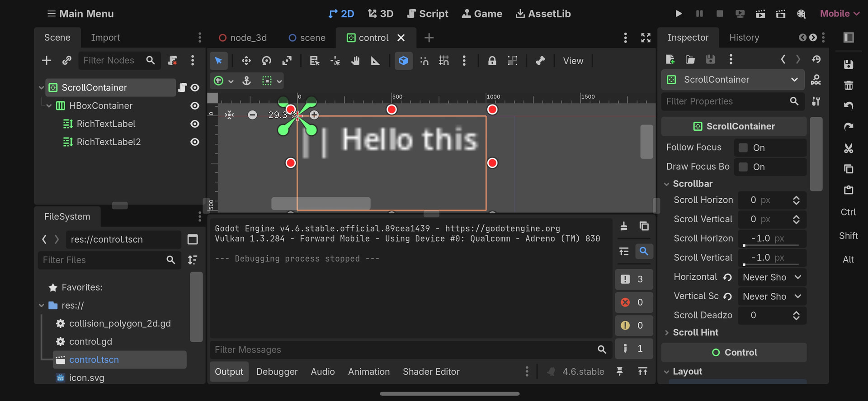This screenshot has width=868, height=401.
Task: Enable the Follow Focus checkbox
Action: click(743, 148)
